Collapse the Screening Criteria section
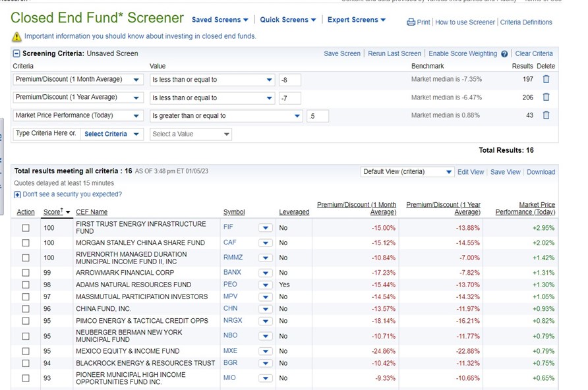Screen dimensions: 588x390 pyautogui.click(x=16, y=53)
